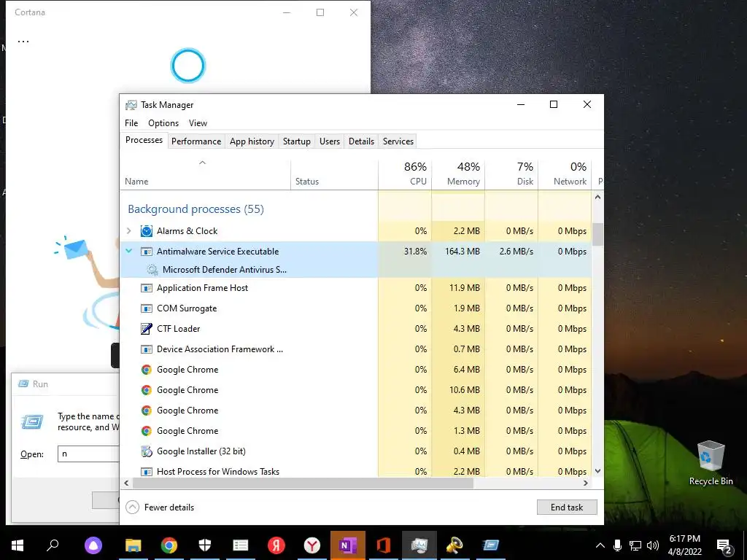
Task: Open Windows Security shield on taskbar
Action: click(205, 545)
